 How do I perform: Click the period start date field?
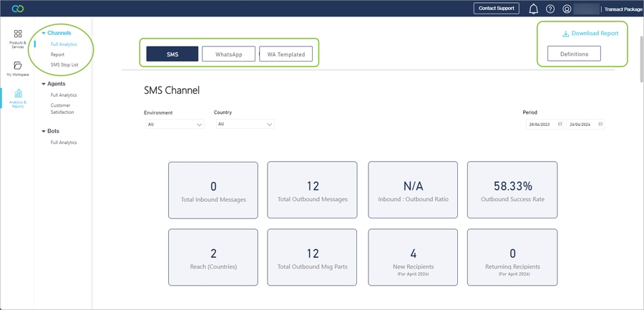click(542, 124)
